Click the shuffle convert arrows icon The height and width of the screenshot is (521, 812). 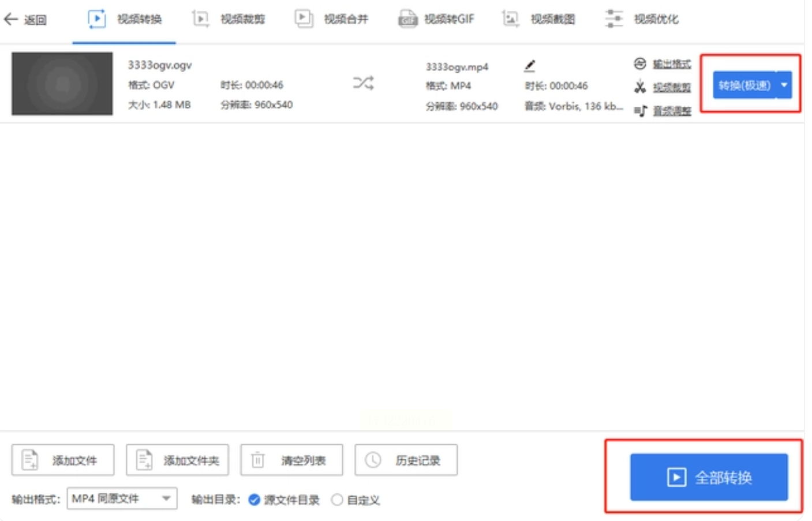[364, 83]
